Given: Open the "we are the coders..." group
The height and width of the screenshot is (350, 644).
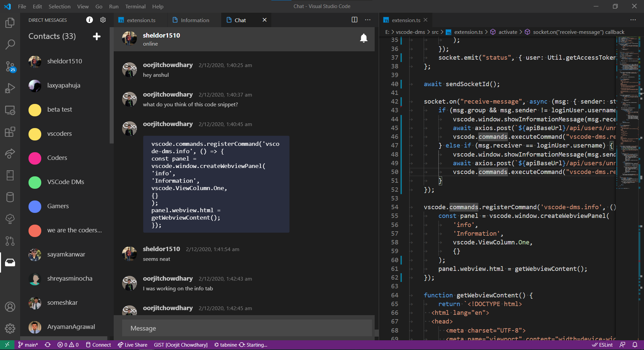Looking at the screenshot, I should (x=74, y=230).
